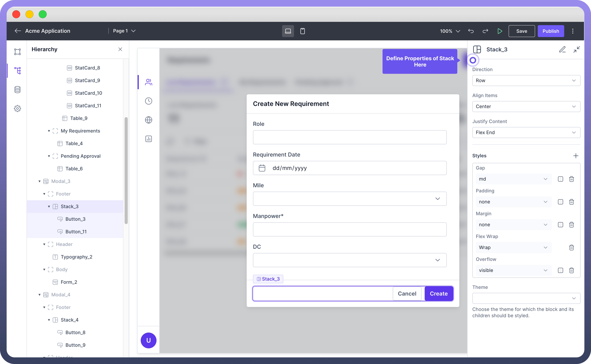Switch to mobile device view icon
The height and width of the screenshot is (364, 591).
[303, 31]
